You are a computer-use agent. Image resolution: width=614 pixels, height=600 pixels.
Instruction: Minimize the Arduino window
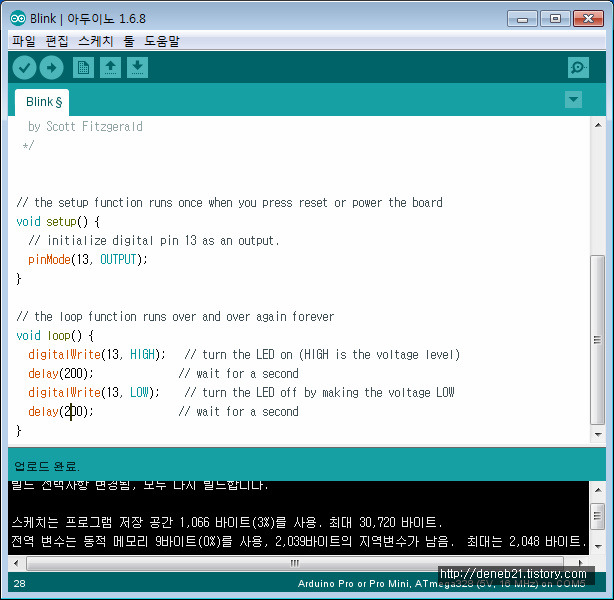click(x=522, y=18)
